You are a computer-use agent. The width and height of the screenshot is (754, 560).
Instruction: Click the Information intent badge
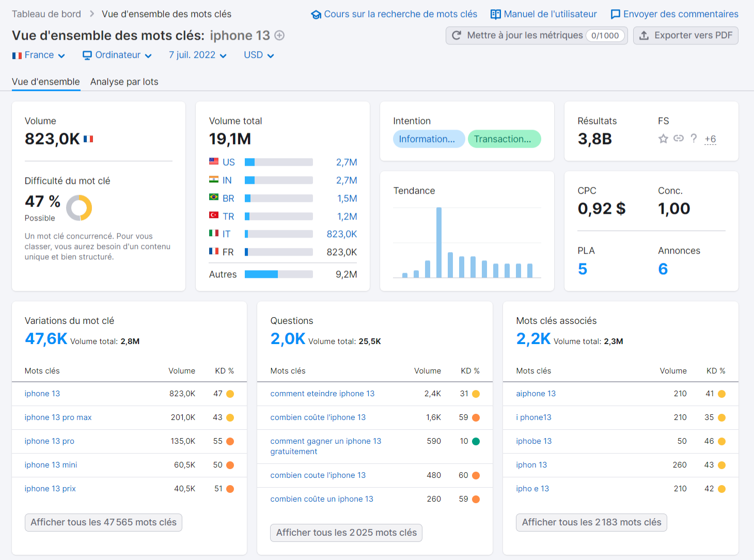[x=429, y=139]
